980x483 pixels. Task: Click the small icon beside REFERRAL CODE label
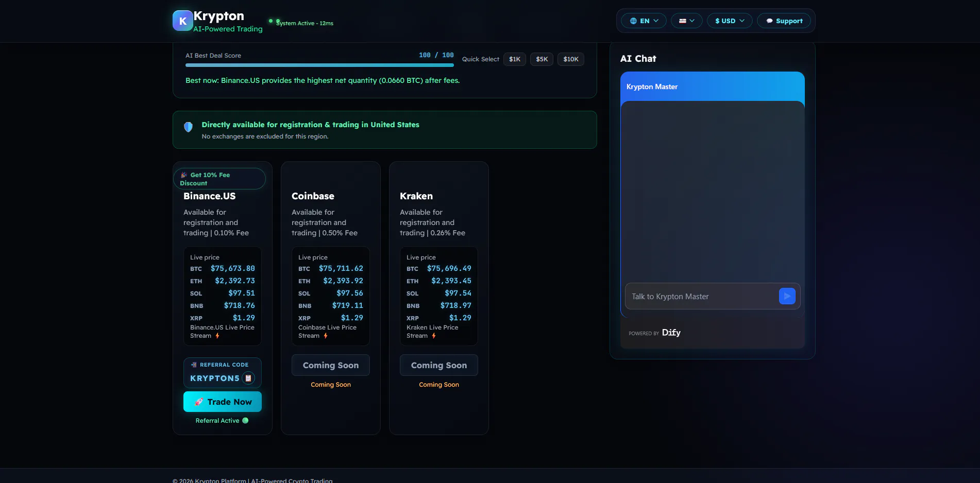[194, 365]
